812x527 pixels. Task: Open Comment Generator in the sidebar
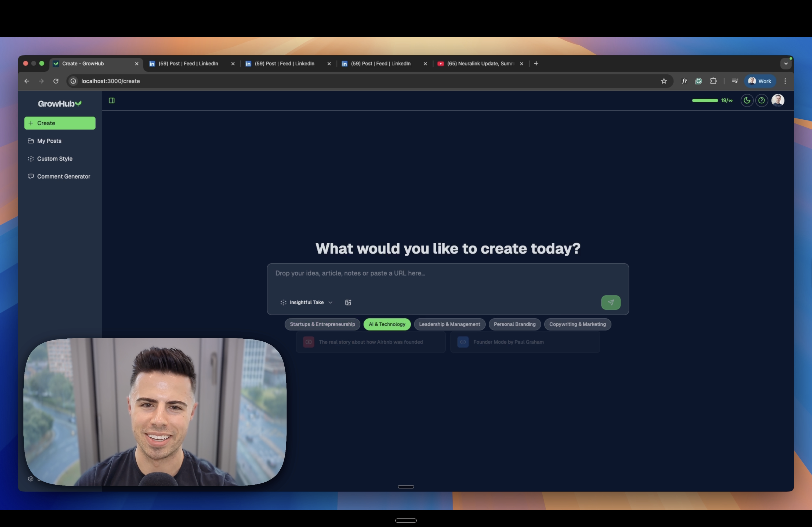point(63,176)
